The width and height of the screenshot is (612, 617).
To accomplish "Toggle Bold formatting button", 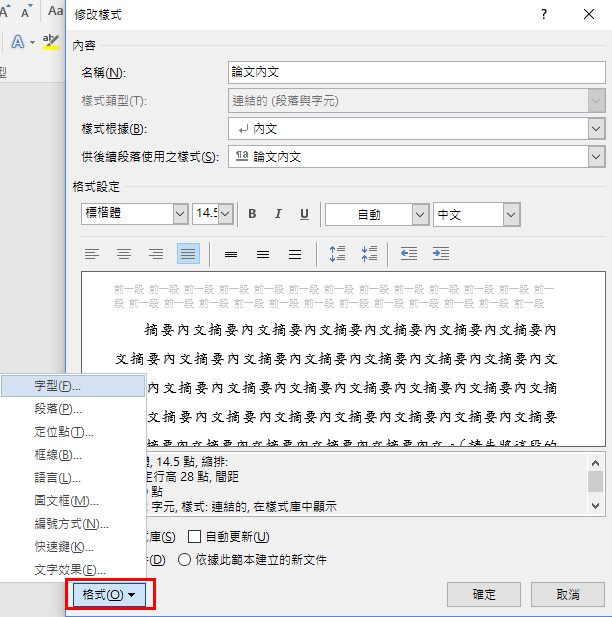I will [x=252, y=214].
